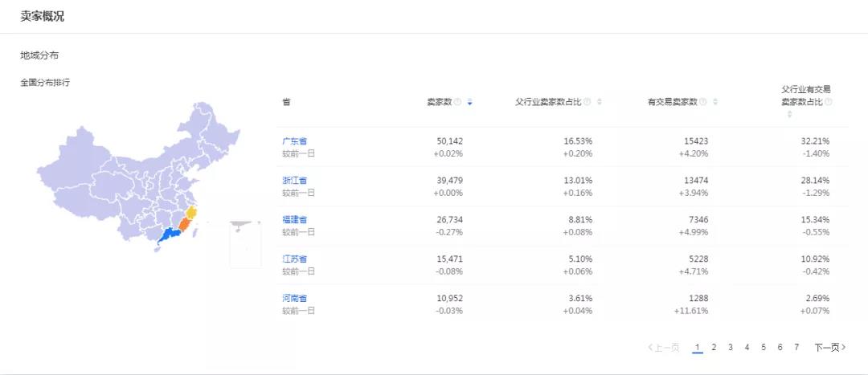Click the help icon beside 有交易卖家数
This screenshot has width=868, height=375.
703,102
